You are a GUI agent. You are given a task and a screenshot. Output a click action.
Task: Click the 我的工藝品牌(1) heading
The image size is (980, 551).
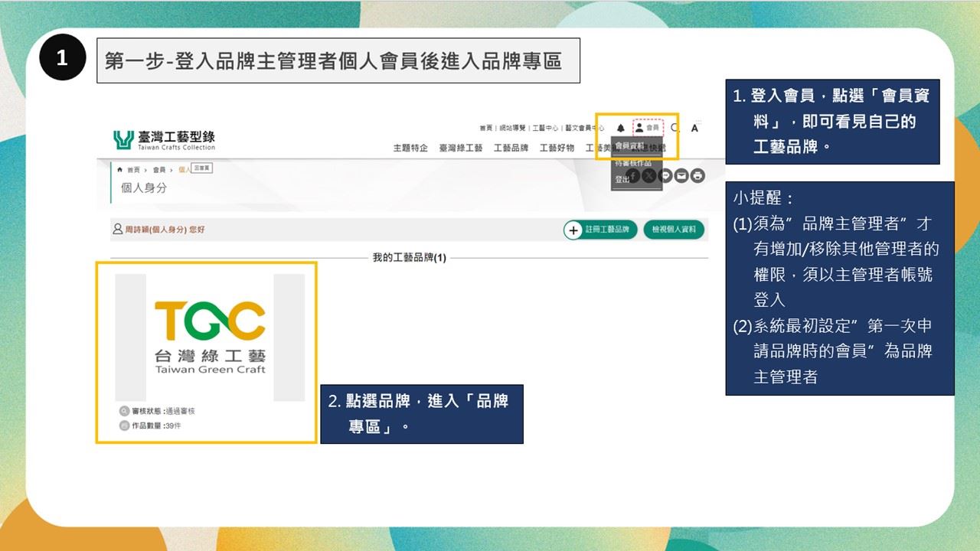tap(409, 258)
